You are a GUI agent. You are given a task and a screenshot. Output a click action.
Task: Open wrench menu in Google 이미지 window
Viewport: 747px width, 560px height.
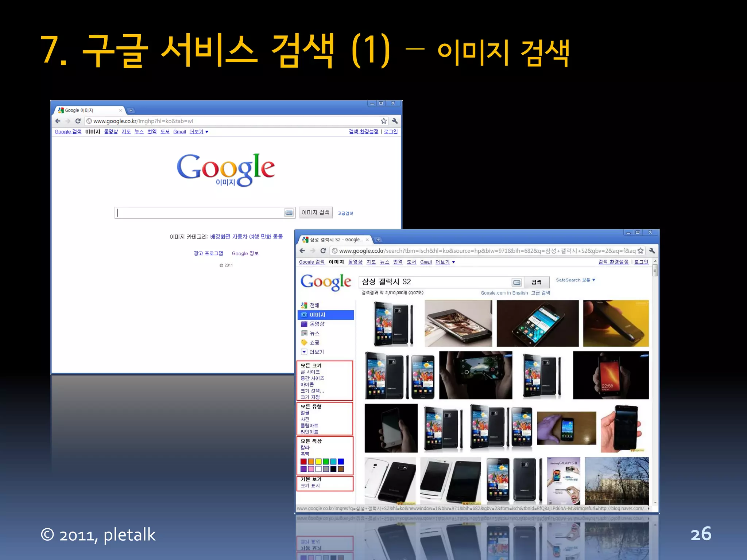pos(395,121)
